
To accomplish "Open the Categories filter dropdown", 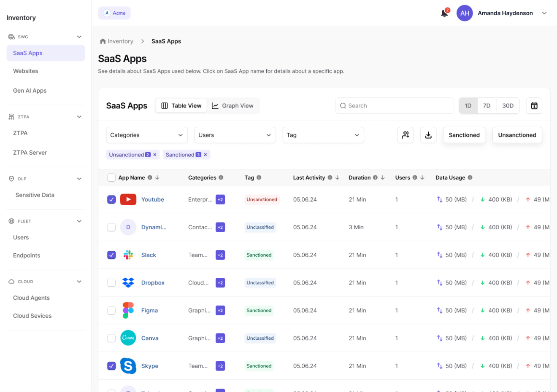I will click(146, 135).
